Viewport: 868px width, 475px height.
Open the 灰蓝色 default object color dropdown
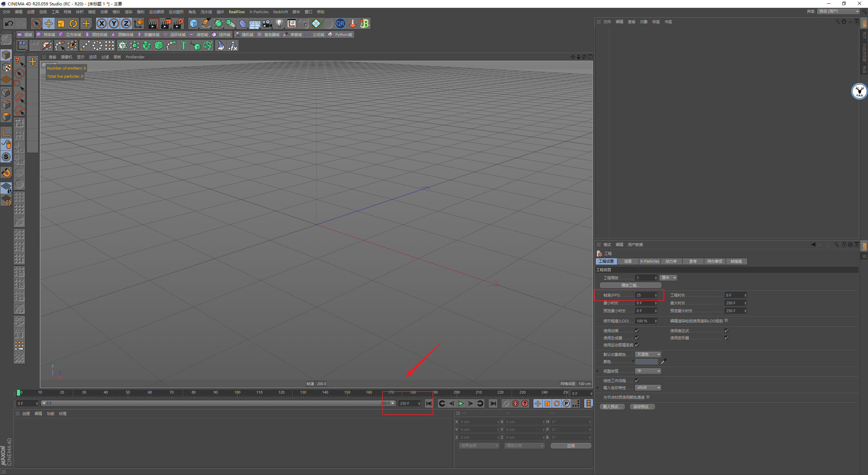coord(648,354)
